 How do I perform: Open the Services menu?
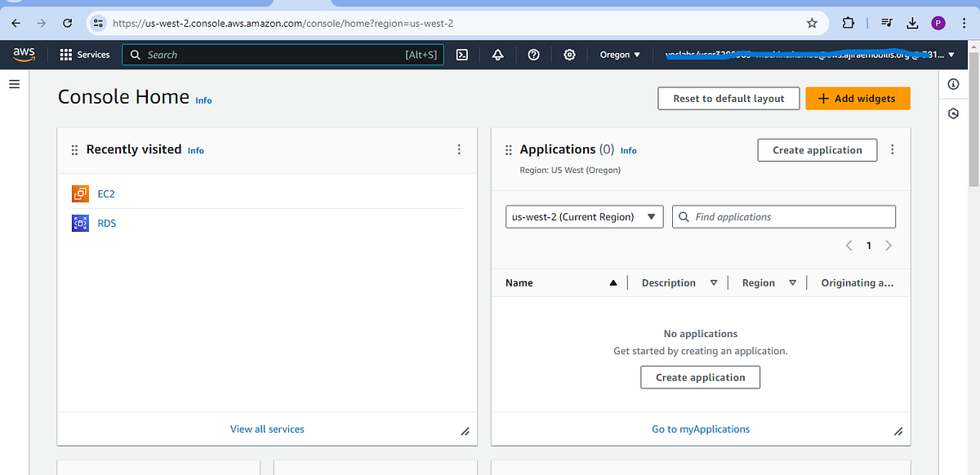point(85,54)
